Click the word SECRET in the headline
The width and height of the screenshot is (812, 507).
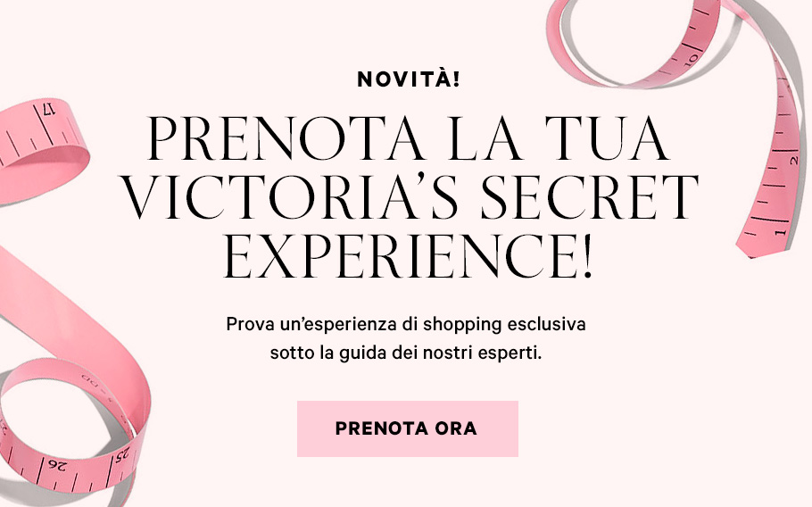click(x=591, y=197)
